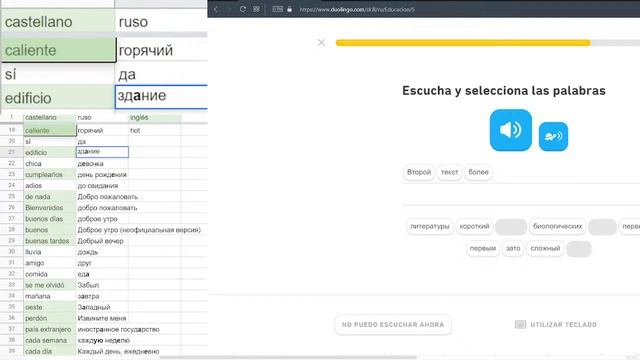640x360 pixels.
Task: Select the cell containing 'hot'
Action: click(x=155, y=130)
